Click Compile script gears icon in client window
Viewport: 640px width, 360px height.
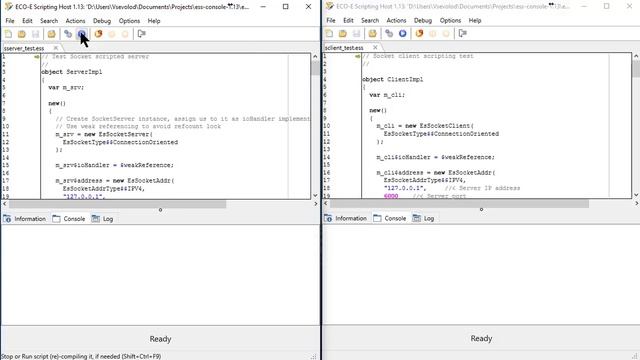[x=389, y=33]
